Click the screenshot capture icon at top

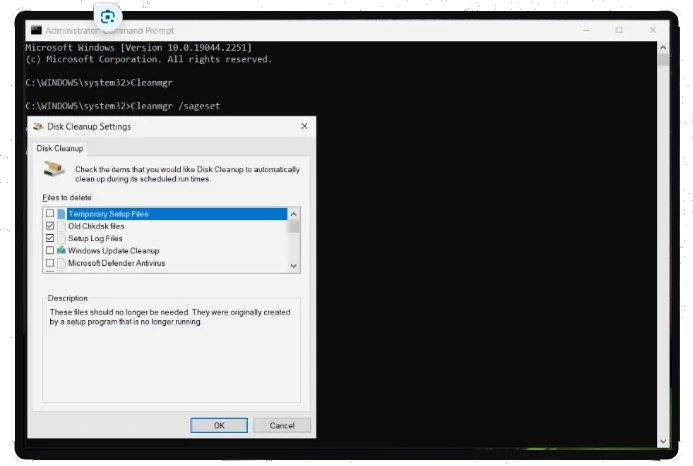tap(108, 17)
